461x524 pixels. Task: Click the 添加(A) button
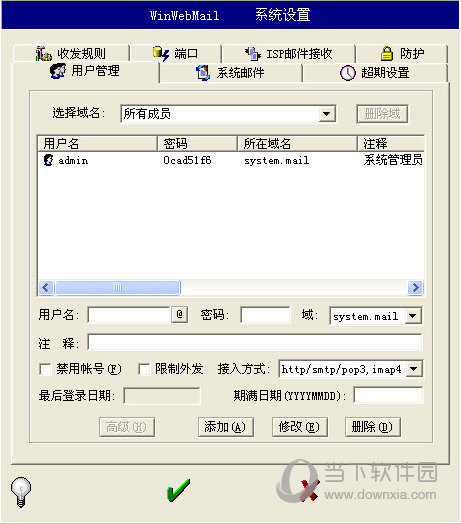click(x=226, y=427)
